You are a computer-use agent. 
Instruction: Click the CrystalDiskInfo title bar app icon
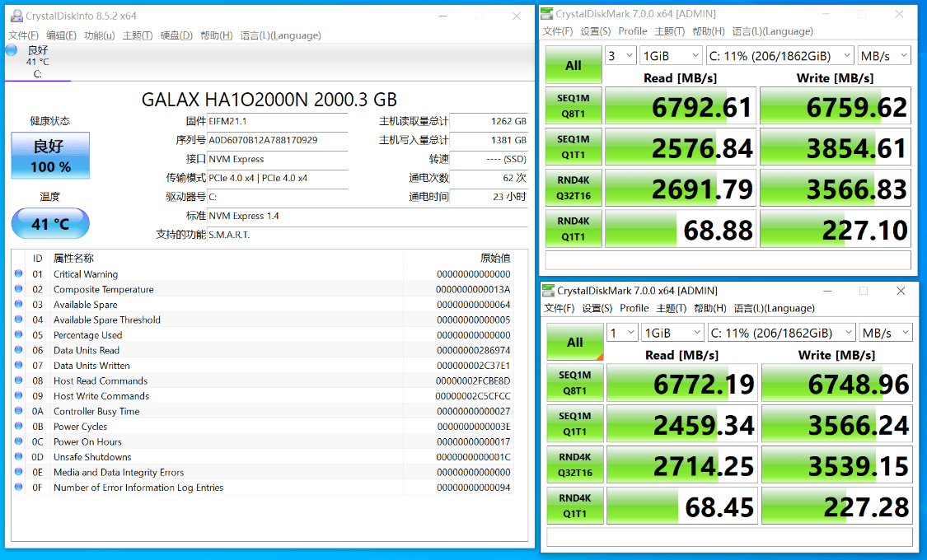[16, 16]
